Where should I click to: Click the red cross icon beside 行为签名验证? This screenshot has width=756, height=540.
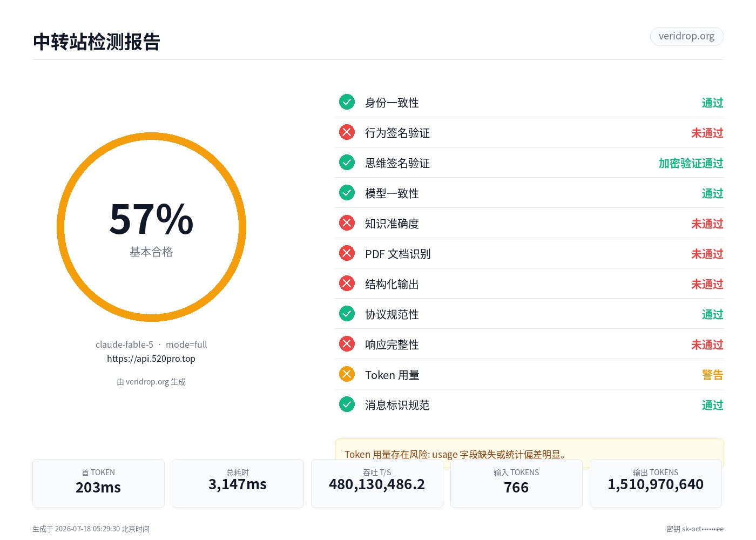[347, 132]
